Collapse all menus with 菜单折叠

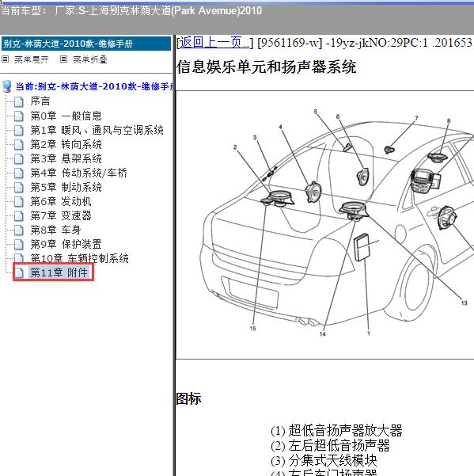(90, 59)
